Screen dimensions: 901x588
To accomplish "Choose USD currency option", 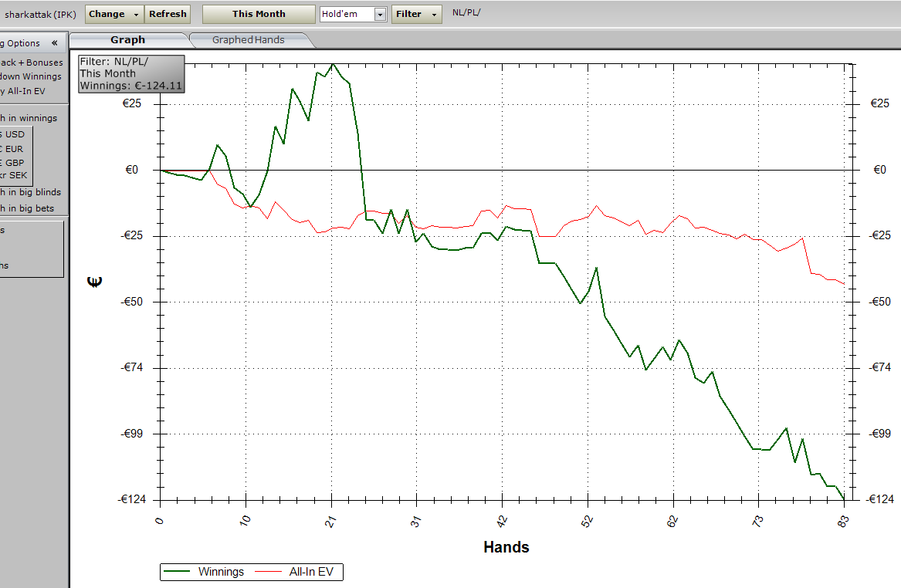I will (x=12, y=134).
